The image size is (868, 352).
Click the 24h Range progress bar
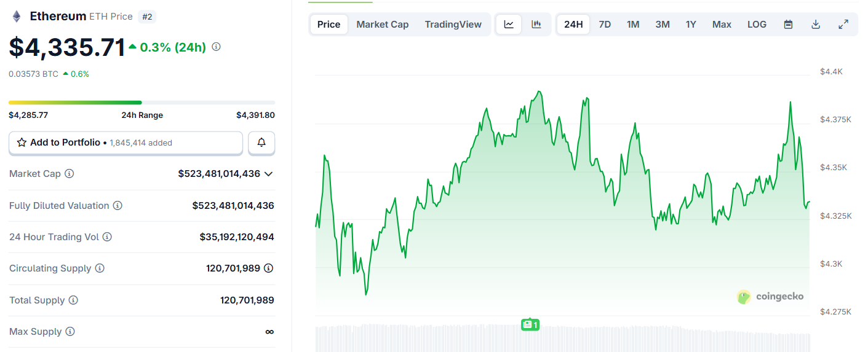coord(141,103)
